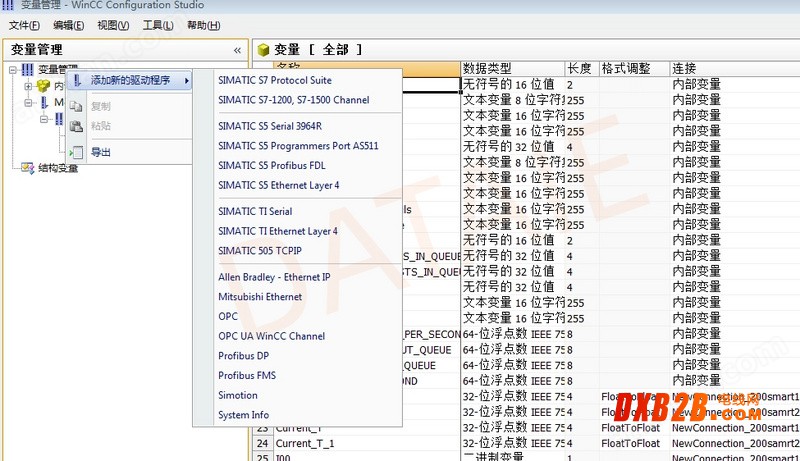Open the 文件(F) menu
The width and height of the screenshot is (800, 461).
(24, 25)
